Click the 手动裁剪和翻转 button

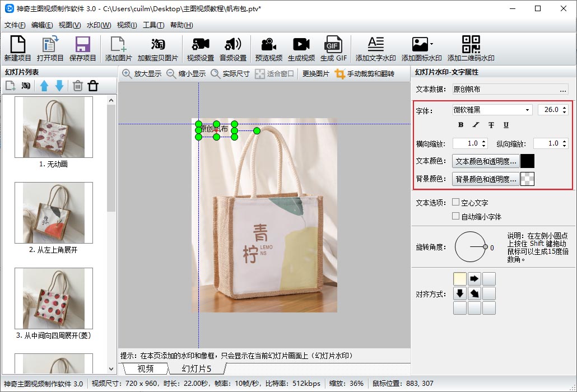pos(365,74)
